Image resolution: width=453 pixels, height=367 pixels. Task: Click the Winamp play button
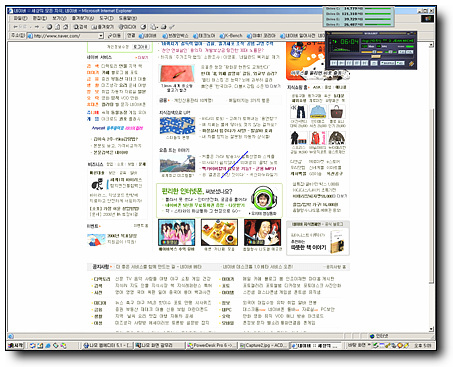(x=341, y=63)
